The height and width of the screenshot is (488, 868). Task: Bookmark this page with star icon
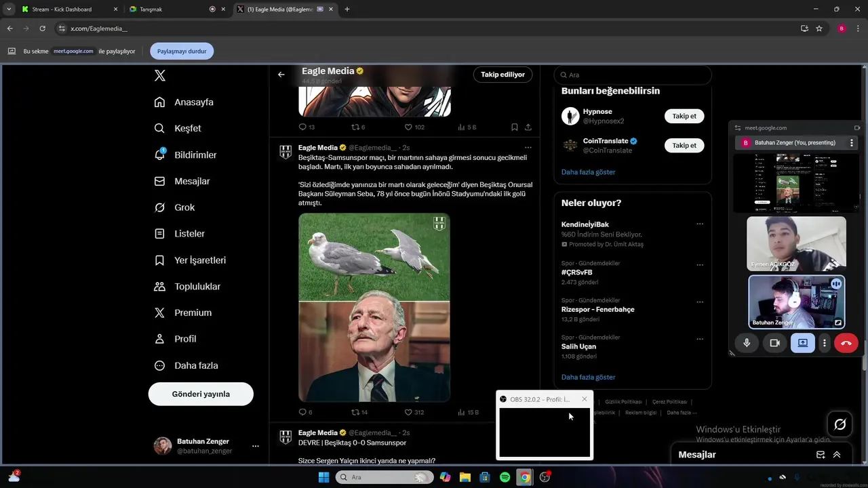819,28
